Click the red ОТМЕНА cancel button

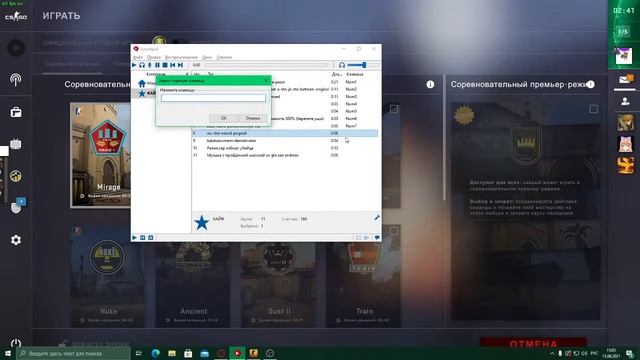[533, 343]
